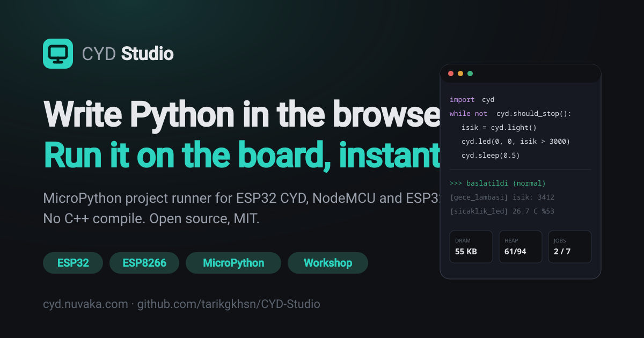The width and height of the screenshot is (644, 338).
Task: Click the teal headline "Run it on the board"
Action: (x=241, y=155)
